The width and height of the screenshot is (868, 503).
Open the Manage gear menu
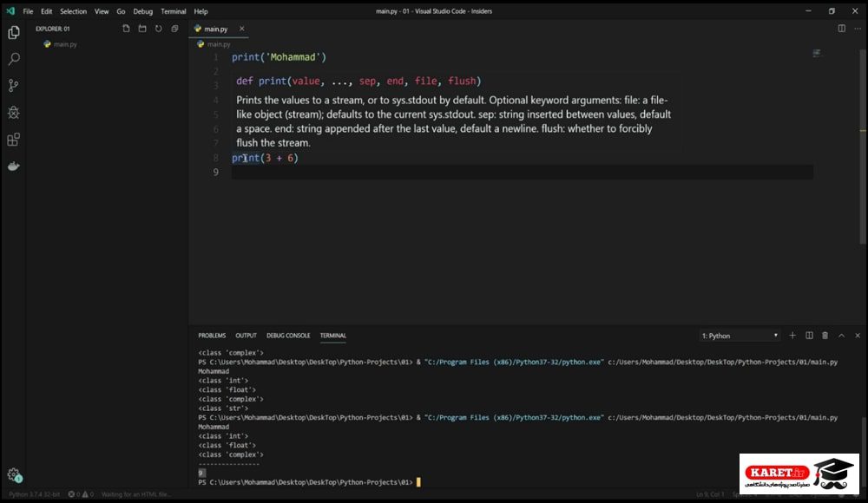(14, 474)
